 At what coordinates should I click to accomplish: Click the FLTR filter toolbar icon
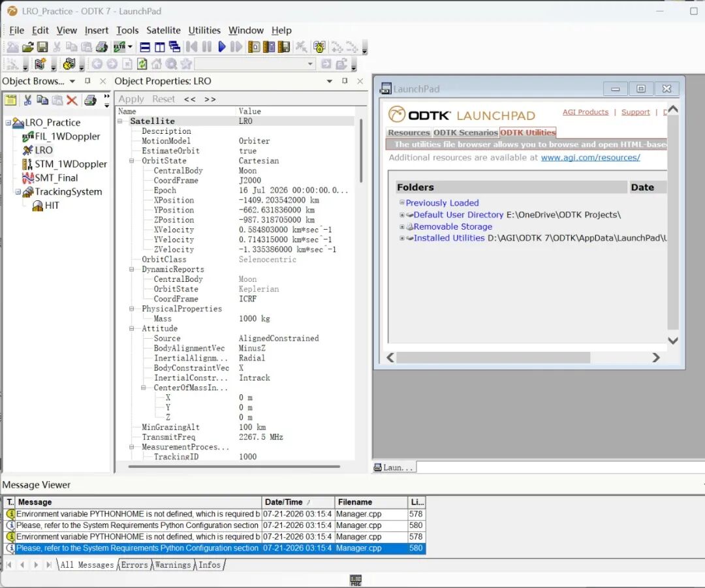(119, 47)
